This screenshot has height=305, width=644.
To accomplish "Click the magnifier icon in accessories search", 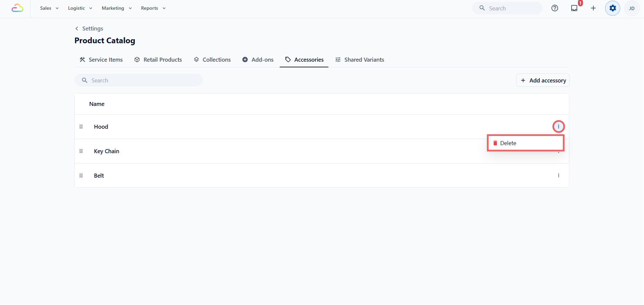I will [x=85, y=80].
